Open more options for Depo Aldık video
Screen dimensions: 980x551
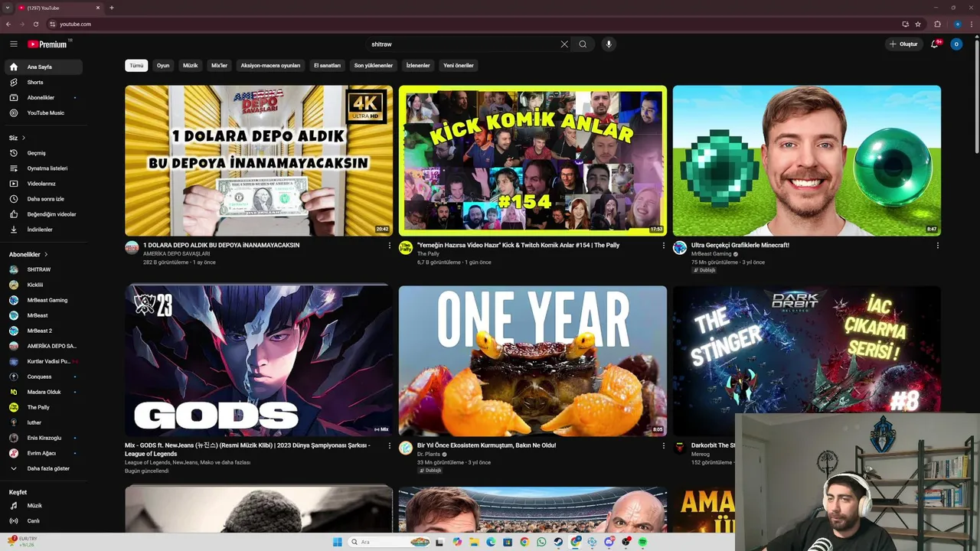389,246
